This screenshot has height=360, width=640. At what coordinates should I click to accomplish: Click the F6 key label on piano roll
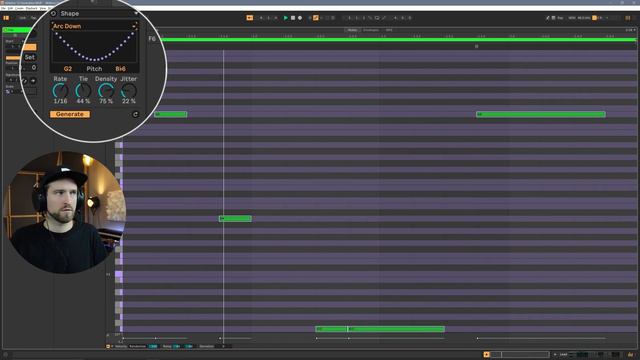tap(152, 39)
